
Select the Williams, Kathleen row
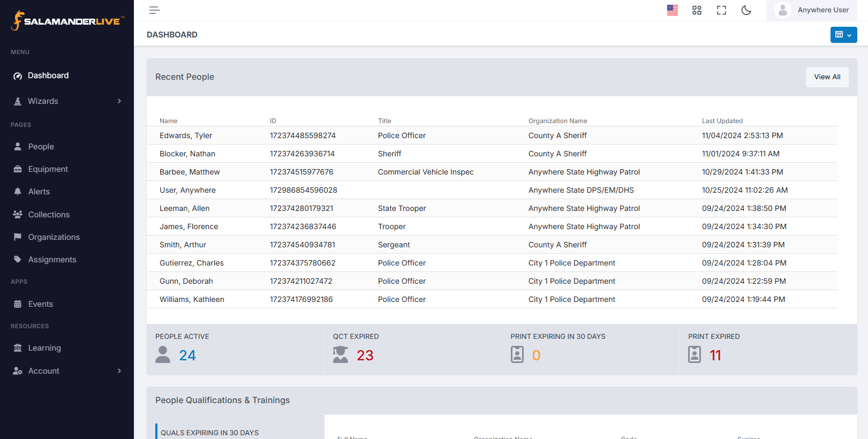click(492, 299)
